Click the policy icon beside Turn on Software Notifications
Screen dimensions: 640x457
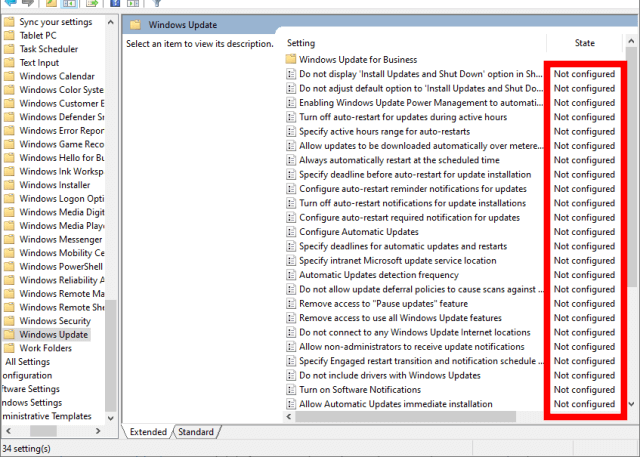click(291, 390)
